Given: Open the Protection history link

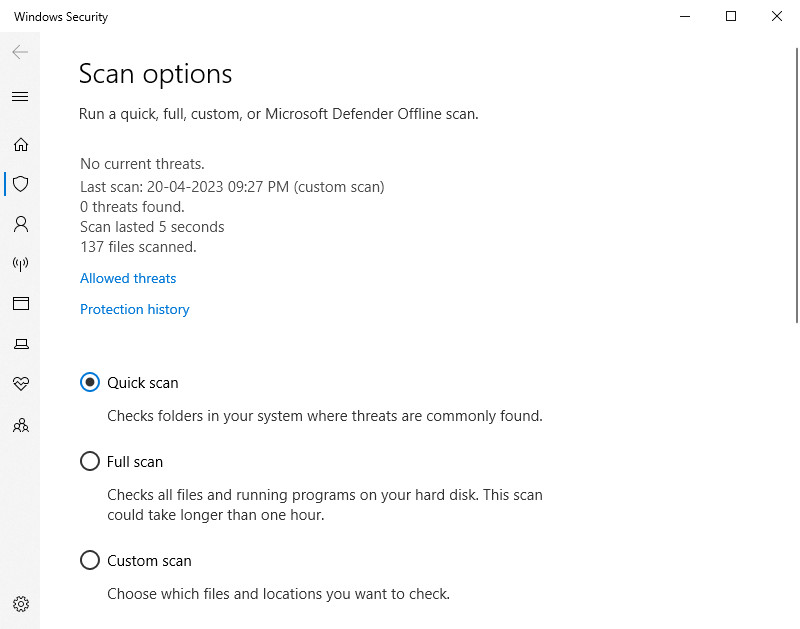Looking at the screenshot, I should [x=135, y=309].
